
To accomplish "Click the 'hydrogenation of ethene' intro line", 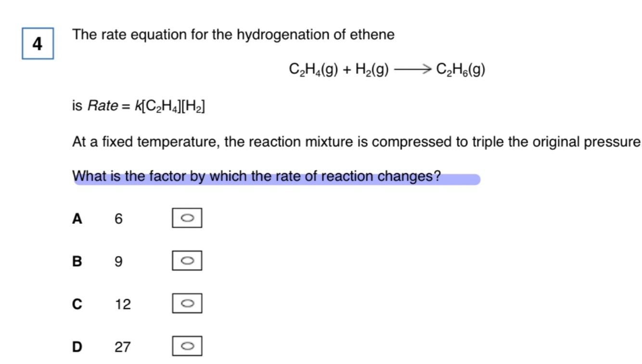I will (233, 35).
